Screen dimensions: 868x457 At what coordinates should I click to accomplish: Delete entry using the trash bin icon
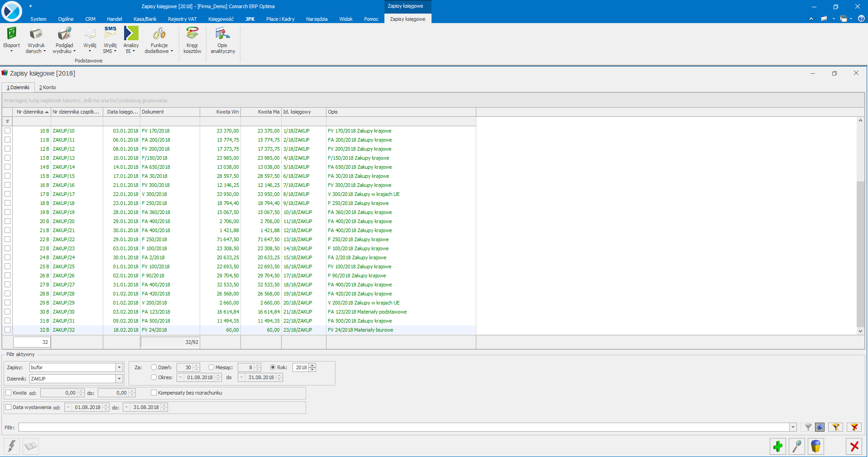[815, 447]
